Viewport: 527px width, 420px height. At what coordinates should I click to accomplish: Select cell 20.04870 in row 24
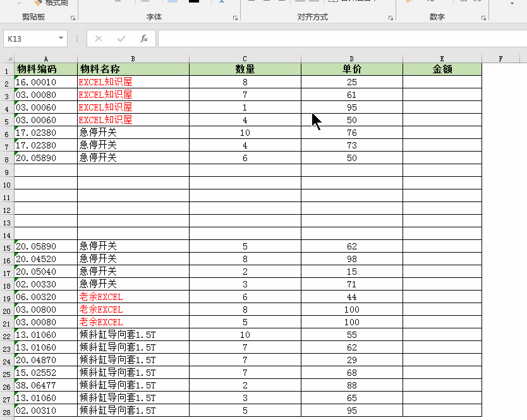click(45, 360)
